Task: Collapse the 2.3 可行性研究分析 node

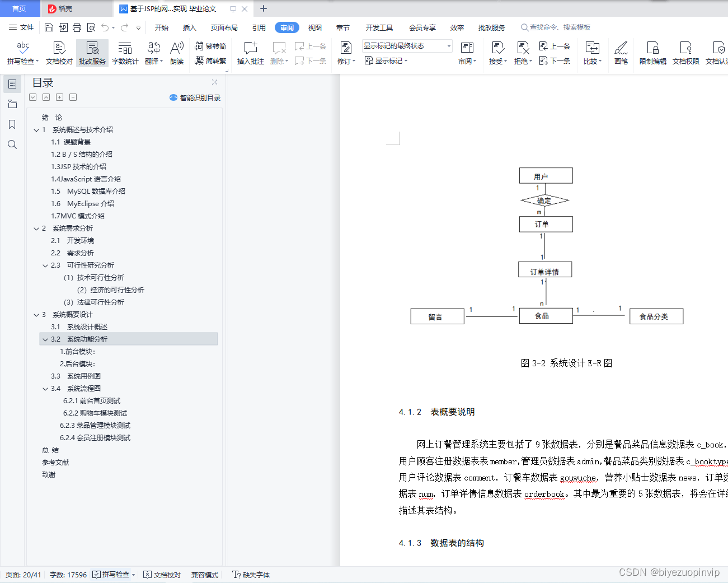Action: (x=45, y=265)
